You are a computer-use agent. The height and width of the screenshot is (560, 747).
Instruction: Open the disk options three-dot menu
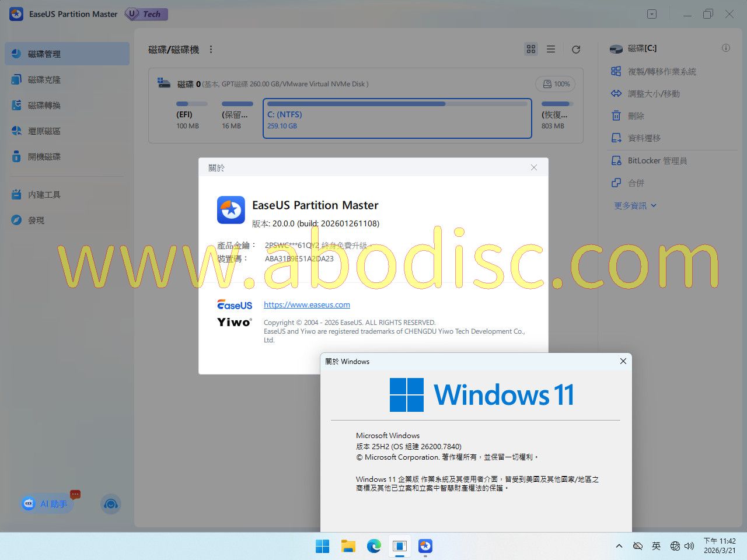(211, 50)
